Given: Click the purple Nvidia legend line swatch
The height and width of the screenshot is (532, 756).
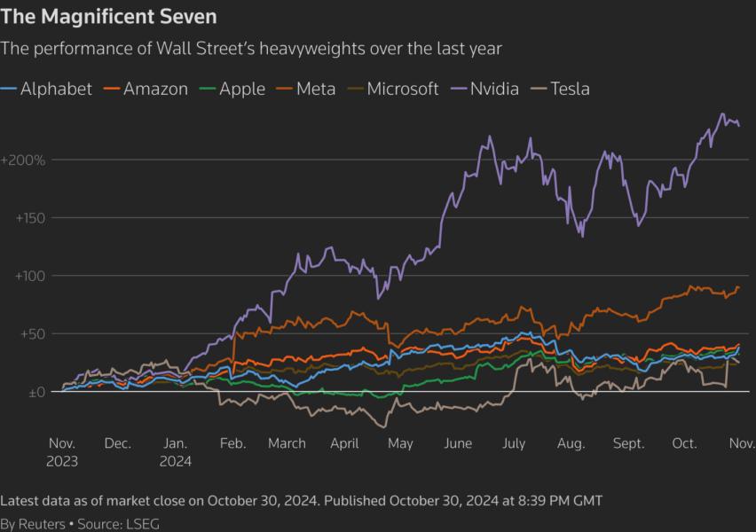Looking at the screenshot, I should pos(459,89).
